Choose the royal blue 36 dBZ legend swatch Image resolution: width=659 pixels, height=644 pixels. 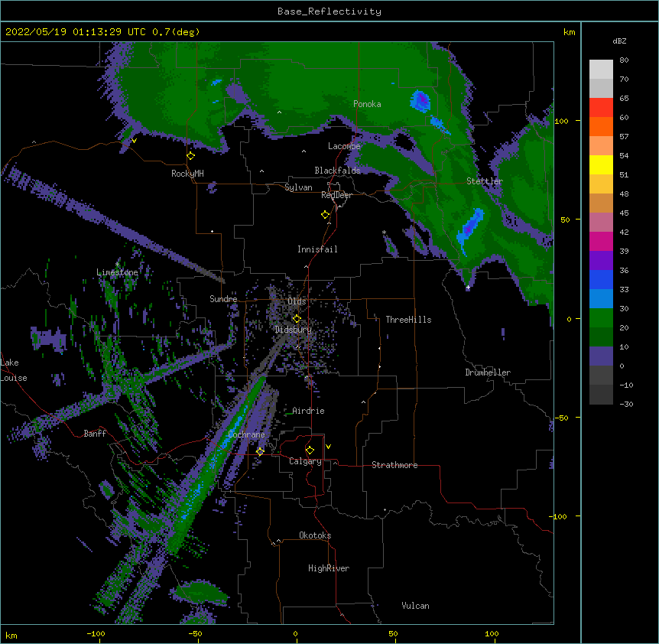tap(601, 279)
